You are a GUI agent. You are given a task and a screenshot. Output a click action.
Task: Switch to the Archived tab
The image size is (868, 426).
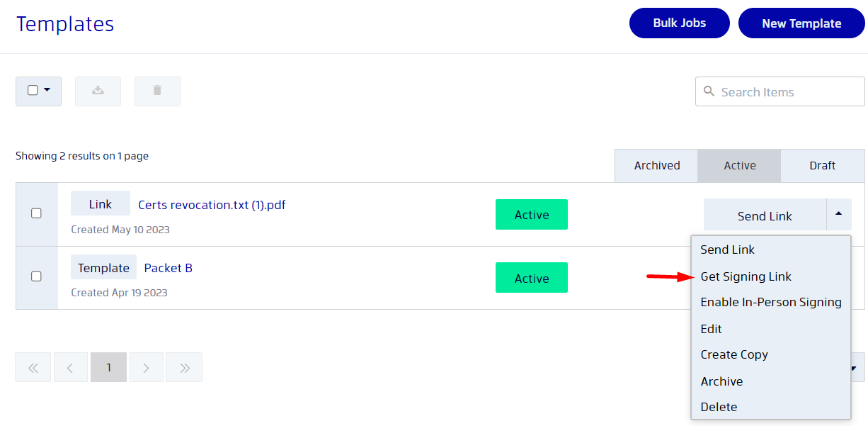point(656,166)
